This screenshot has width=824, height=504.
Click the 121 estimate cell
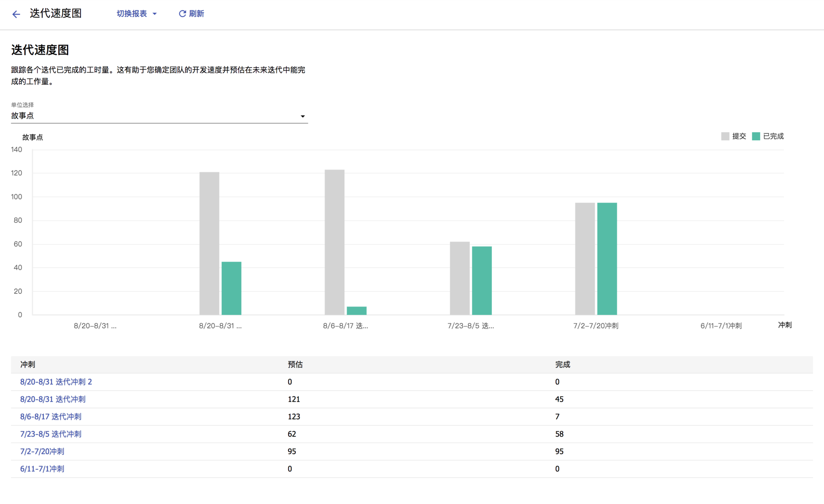tap(294, 399)
